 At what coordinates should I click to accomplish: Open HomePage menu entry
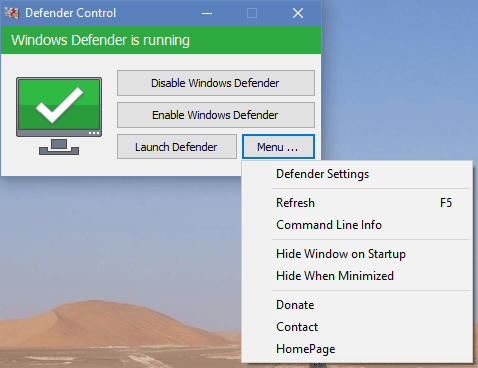pos(357,349)
